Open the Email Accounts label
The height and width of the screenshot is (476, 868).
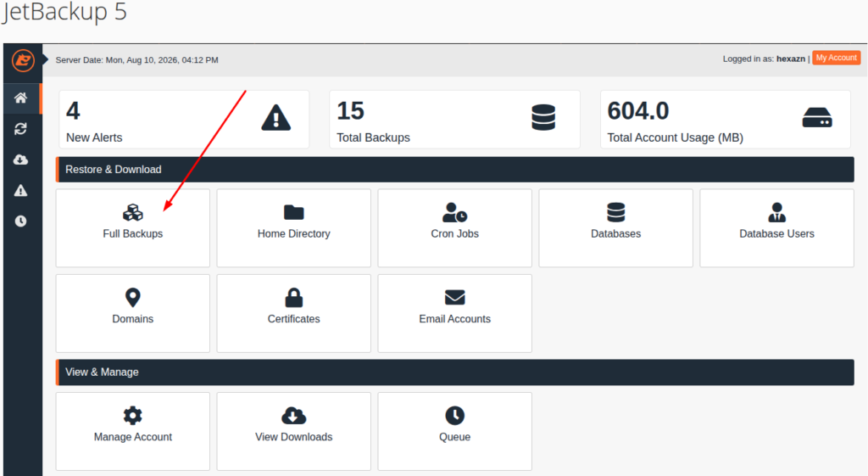click(x=455, y=319)
